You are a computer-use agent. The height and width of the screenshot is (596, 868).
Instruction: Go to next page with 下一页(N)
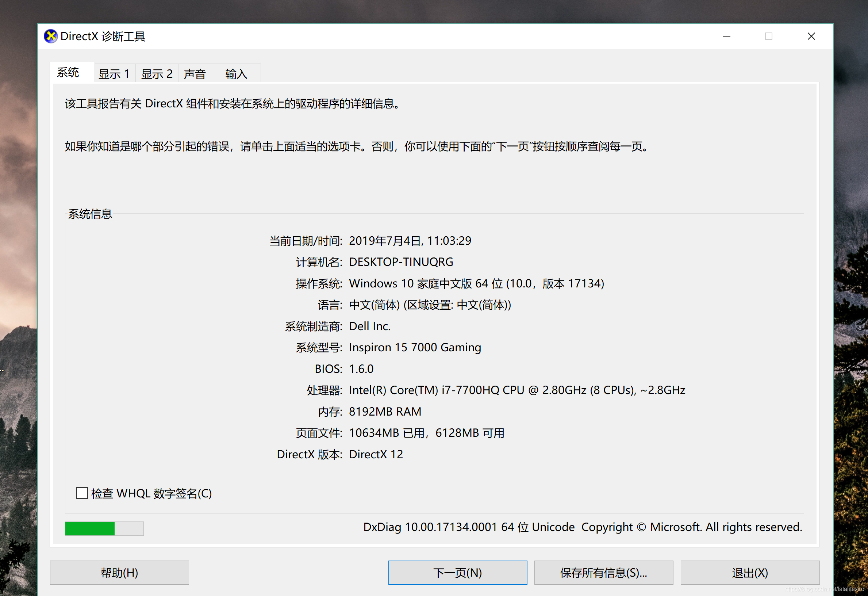click(x=457, y=572)
